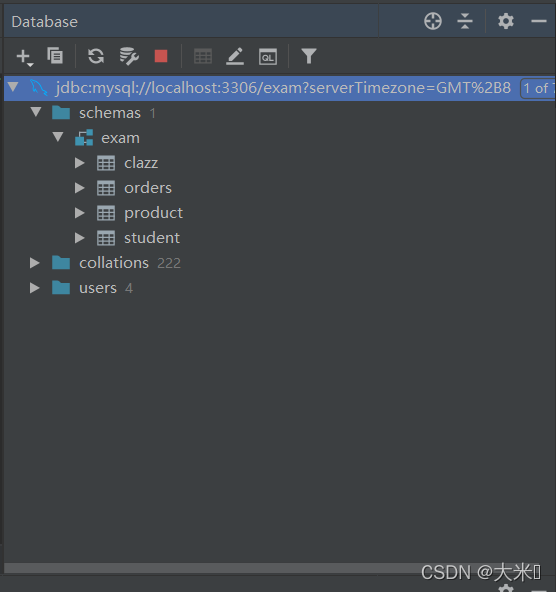Expand the orders table arrow
Screen dimensions: 556x592
[80, 188]
